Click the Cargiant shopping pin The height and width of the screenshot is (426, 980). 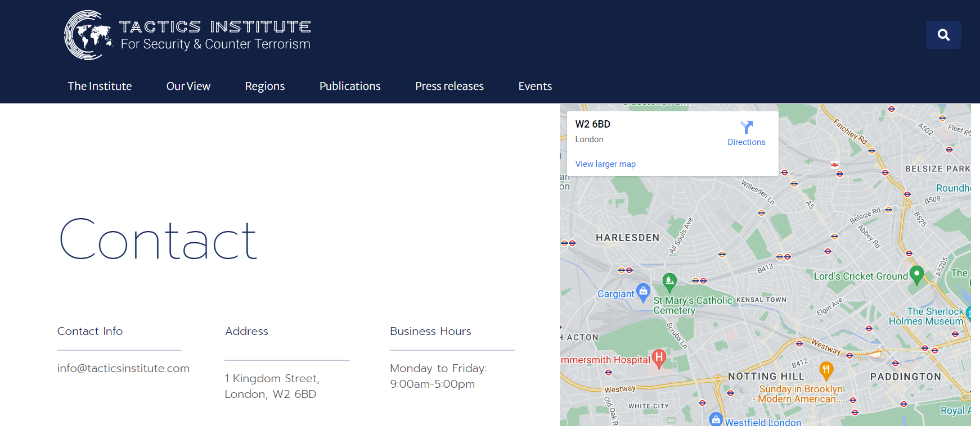point(643,292)
